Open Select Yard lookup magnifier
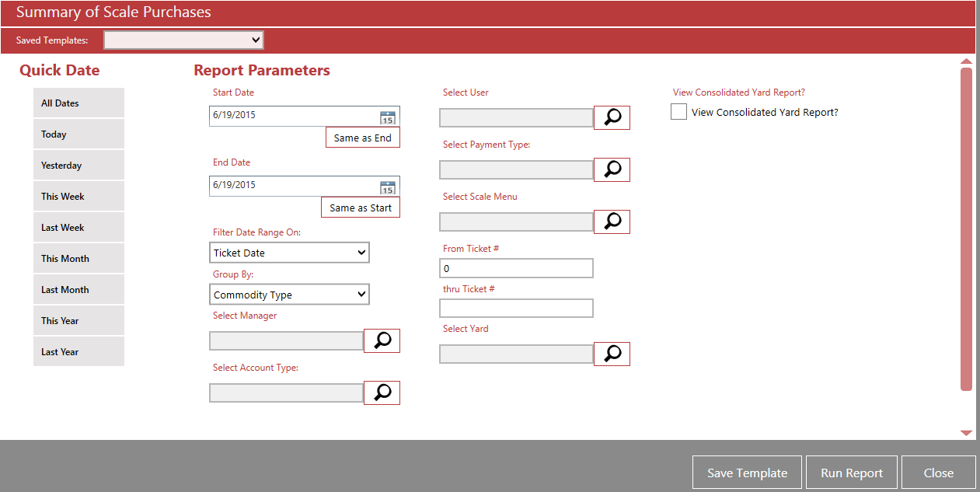Viewport: 980px width, 492px height. point(612,354)
